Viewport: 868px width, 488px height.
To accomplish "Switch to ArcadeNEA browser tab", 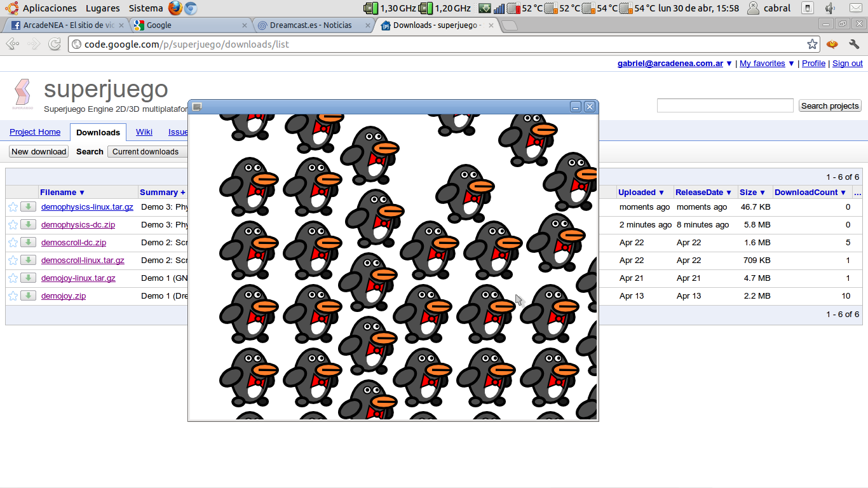I will click(65, 25).
